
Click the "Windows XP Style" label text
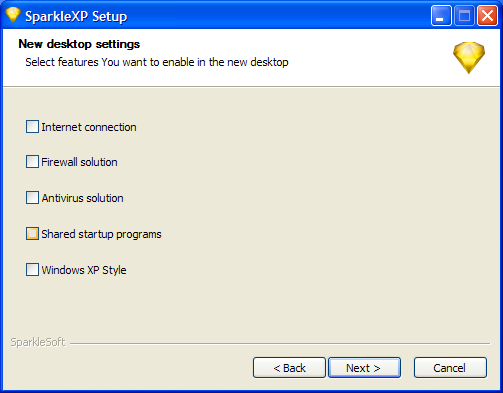point(84,270)
